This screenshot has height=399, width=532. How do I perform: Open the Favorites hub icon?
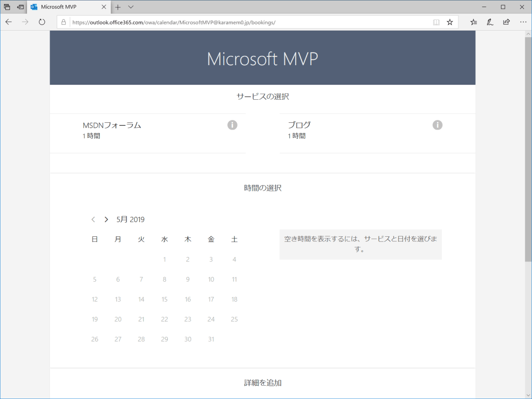tap(473, 22)
